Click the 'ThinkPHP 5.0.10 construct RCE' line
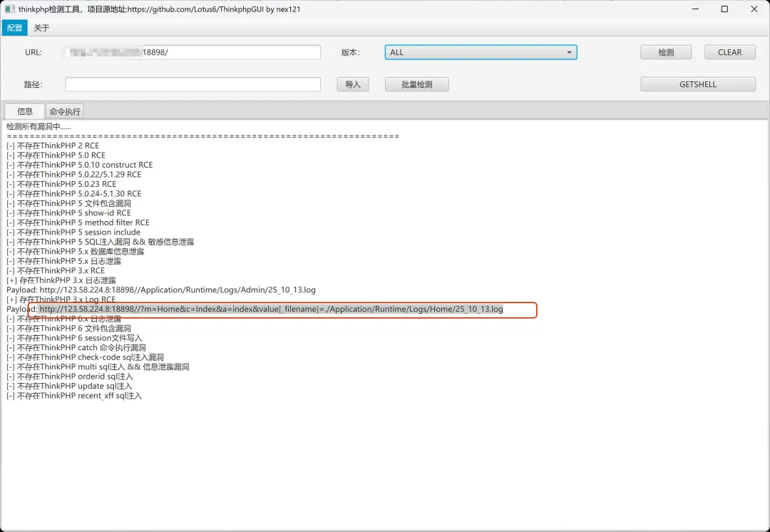The width and height of the screenshot is (770, 532). (x=80, y=165)
